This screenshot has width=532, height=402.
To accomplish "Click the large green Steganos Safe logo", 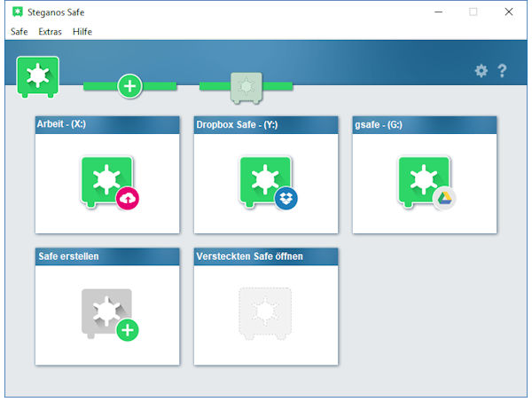I will click(37, 77).
